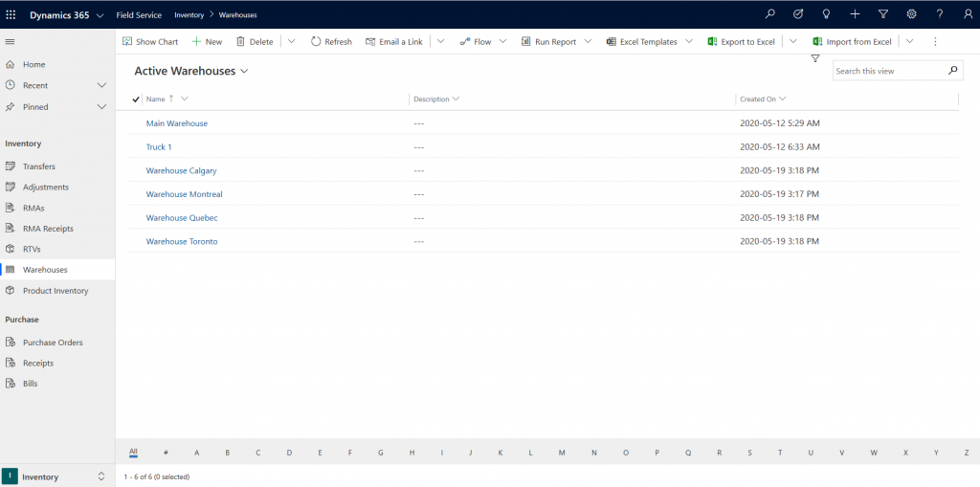
Task: Open the Created On column dropdown
Action: coord(783,99)
